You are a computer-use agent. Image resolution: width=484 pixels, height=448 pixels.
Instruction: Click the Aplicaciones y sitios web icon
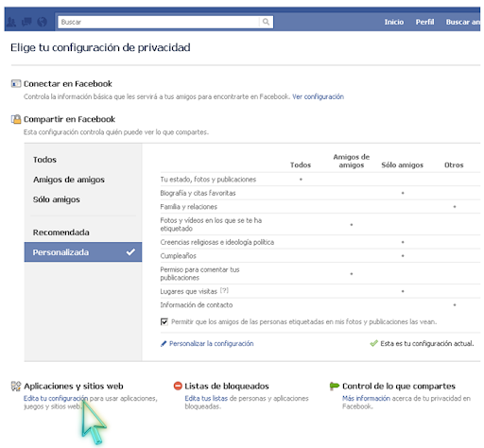(16, 386)
